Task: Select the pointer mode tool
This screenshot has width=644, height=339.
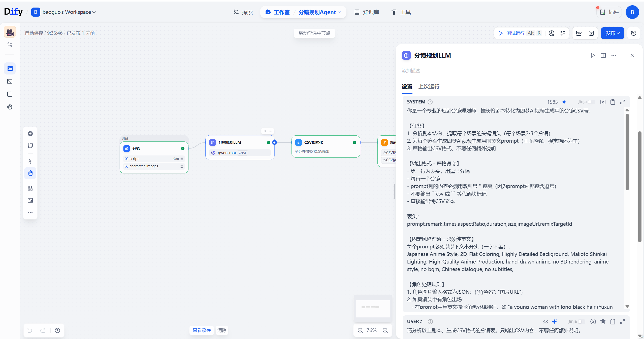Action: 30,161
